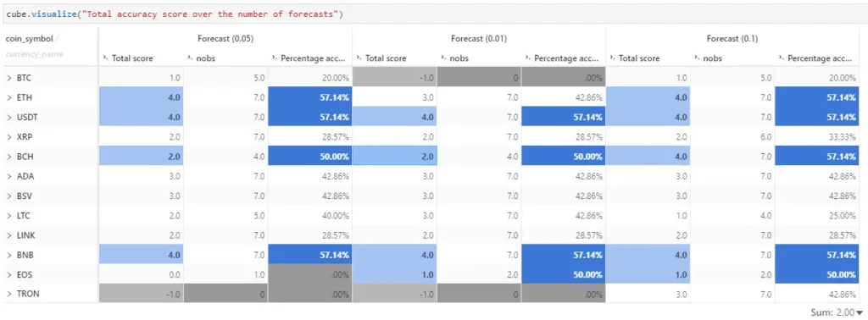
Task: Click measure icon beside Forecast (0.1) nobs
Action: 697,58
